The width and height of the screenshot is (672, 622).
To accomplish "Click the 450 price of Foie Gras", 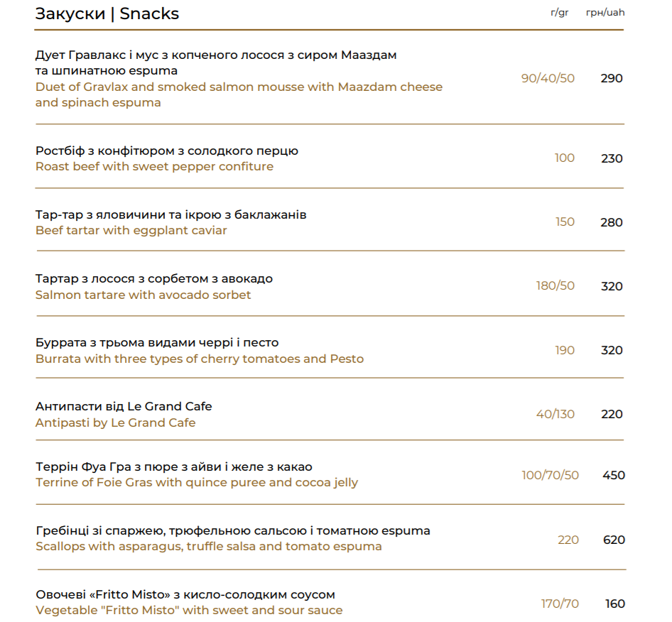I will coord(614,475).
